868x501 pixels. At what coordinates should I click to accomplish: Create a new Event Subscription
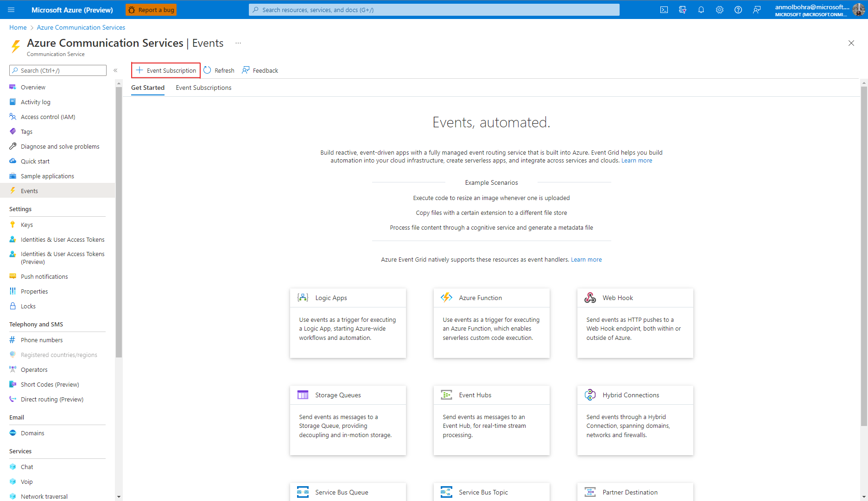click(x=165, y=70)
